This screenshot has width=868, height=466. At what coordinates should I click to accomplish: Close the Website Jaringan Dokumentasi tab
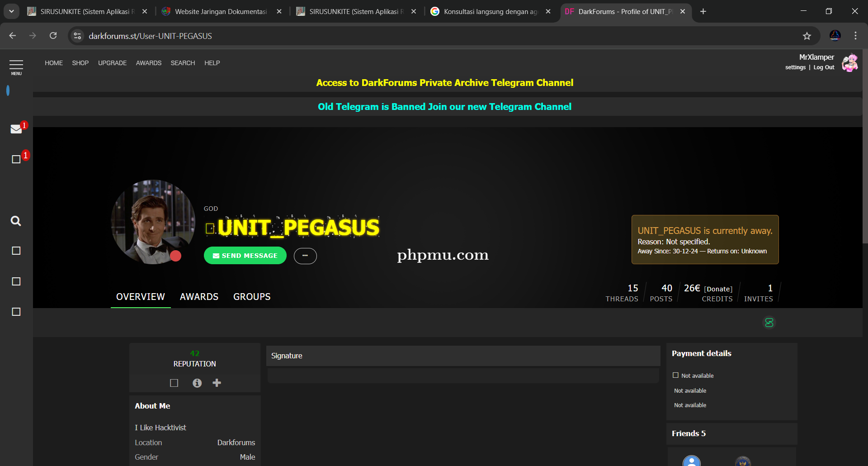279,11
